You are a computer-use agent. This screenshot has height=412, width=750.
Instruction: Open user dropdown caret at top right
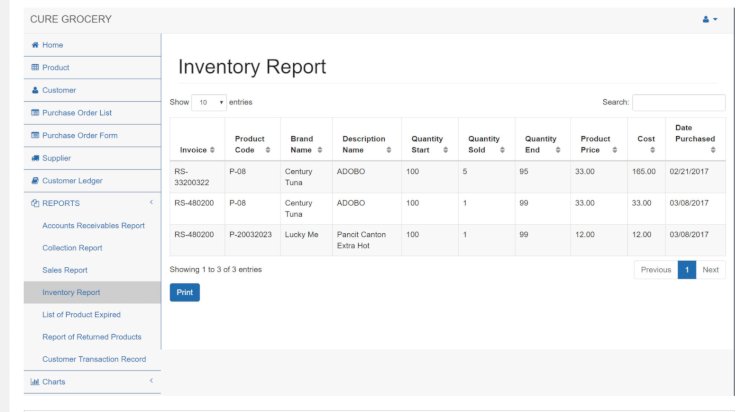point(715,19)
